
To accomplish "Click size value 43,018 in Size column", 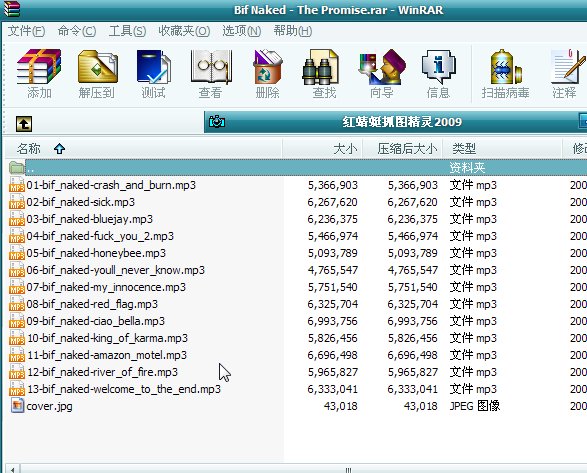I will [340, 406].
